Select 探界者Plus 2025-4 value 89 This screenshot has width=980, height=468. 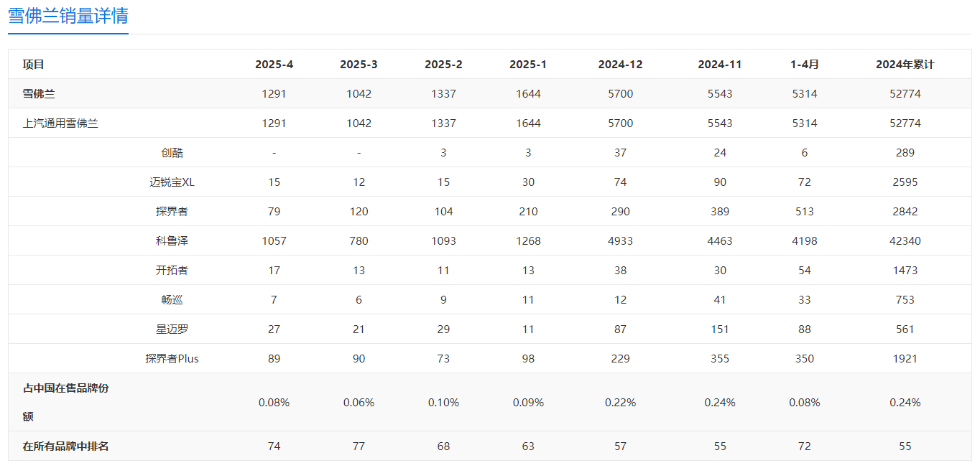coord(274,359)
